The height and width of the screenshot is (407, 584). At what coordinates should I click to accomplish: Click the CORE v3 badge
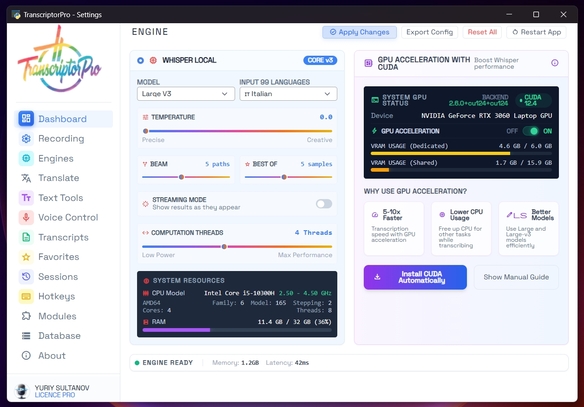(x=320, y=60)
